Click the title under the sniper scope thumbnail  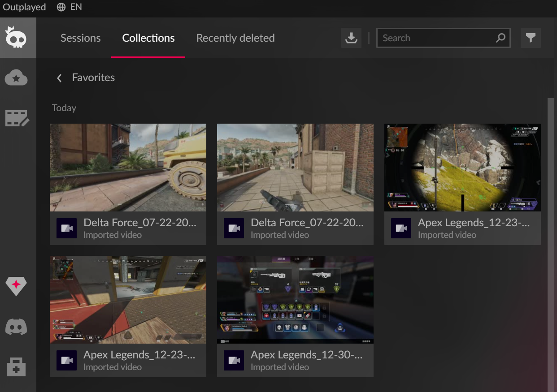click(474, 223)
